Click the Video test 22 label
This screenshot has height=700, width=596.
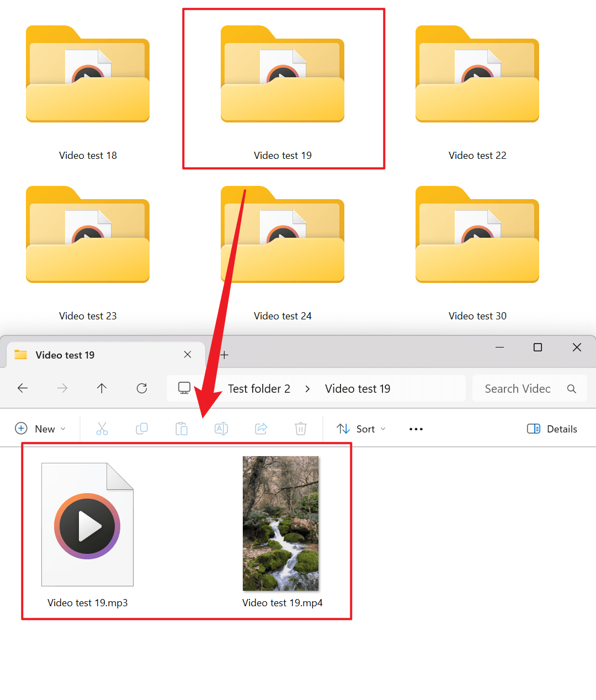click(477, 156)
